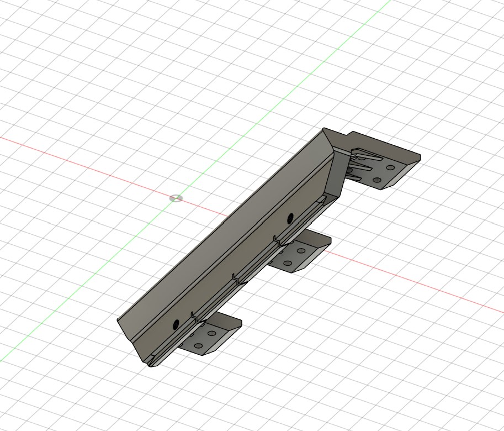
Task: Click the red X axis line
Action: click(x=415, y=282)
